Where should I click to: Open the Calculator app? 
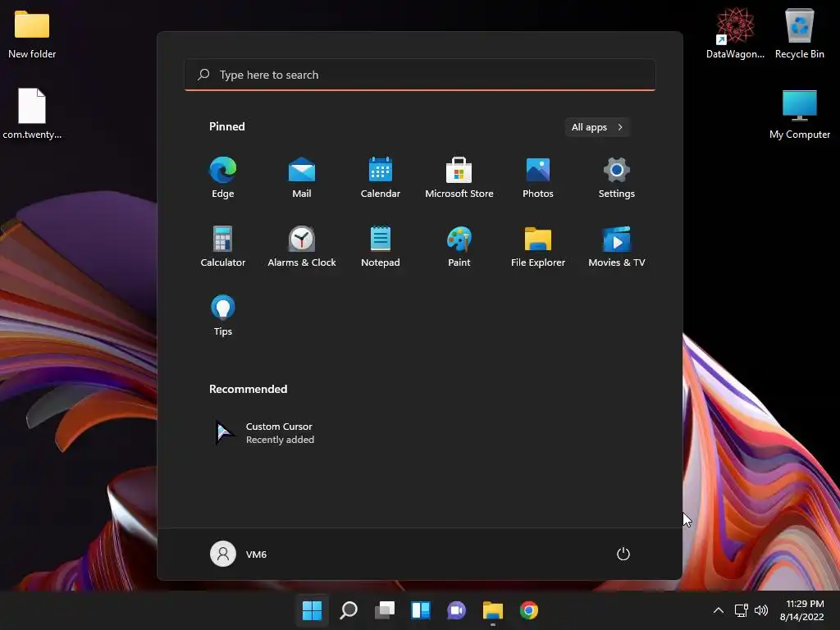(223, 246)
